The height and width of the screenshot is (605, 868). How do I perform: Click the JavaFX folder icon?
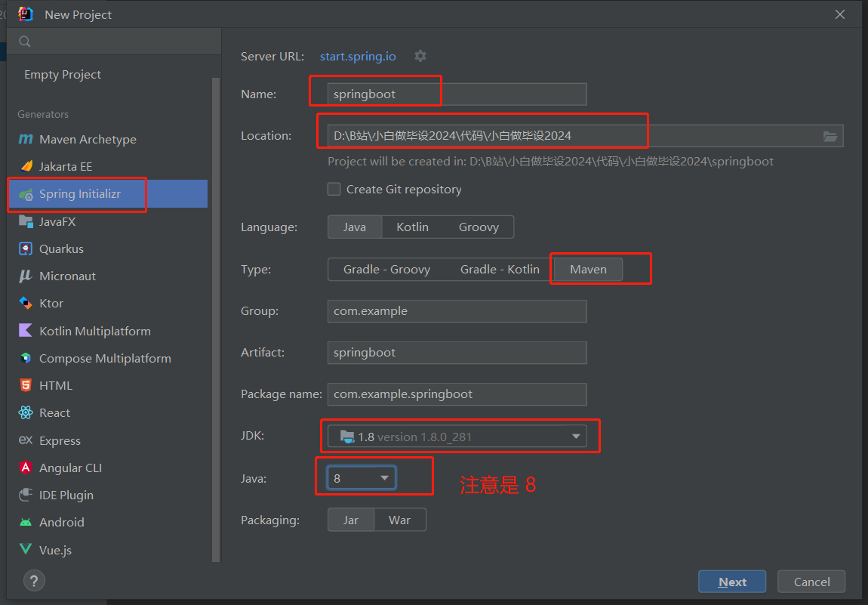(x=26, y=221)
